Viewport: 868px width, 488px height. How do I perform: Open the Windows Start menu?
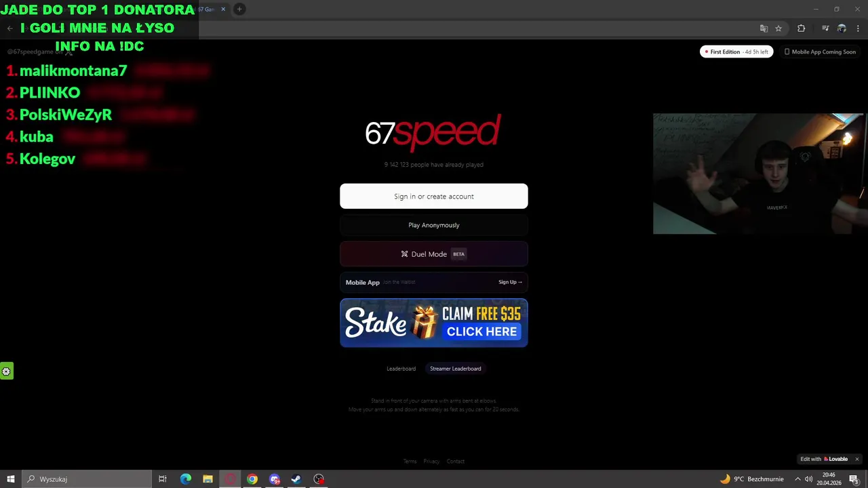(x=11, y=479)
